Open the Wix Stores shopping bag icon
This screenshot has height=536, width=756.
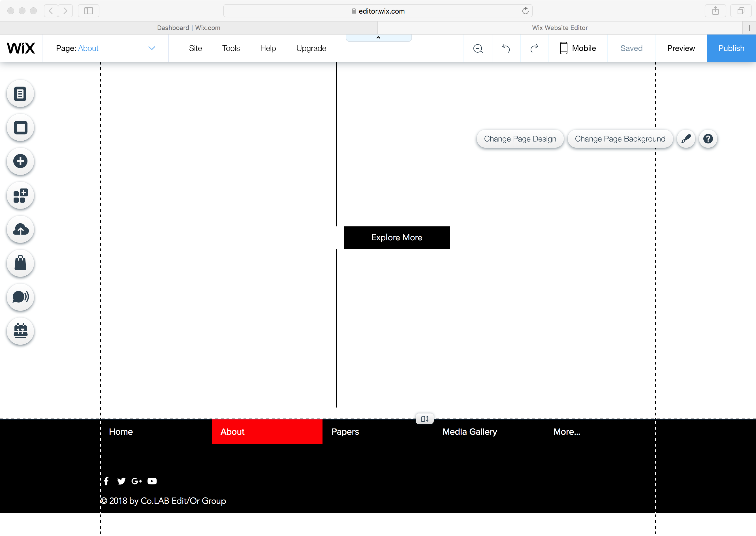point(20,263)
